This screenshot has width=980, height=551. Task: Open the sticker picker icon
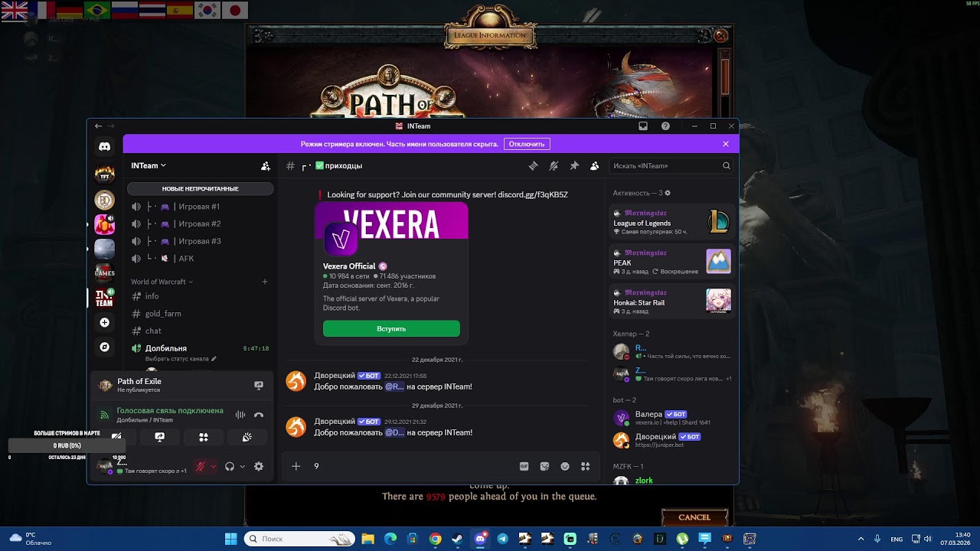[x=545, y=466]
